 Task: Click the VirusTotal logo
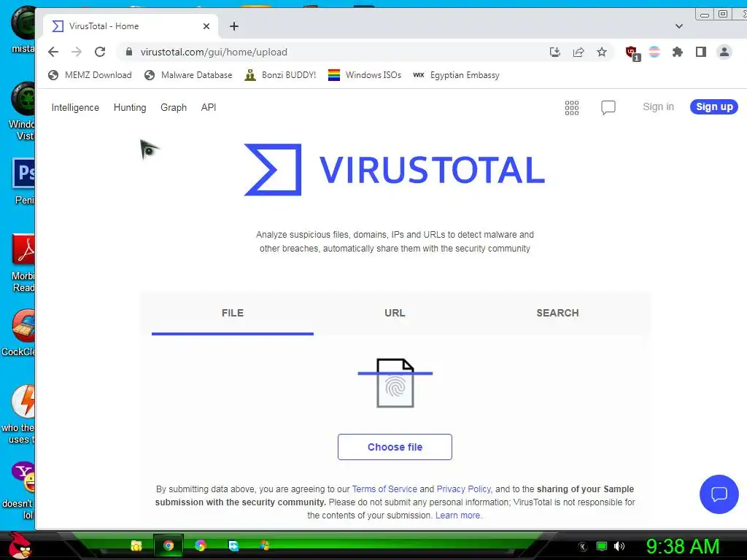395,169
